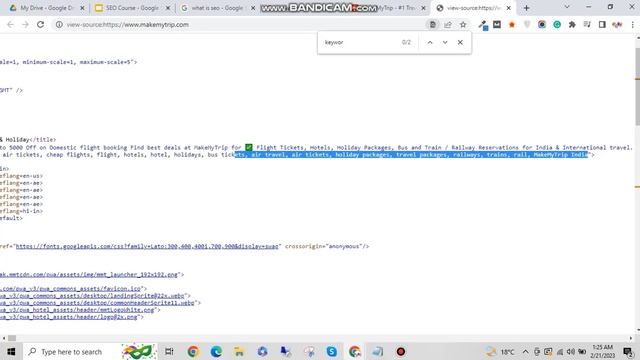
Task: Jump to the next find result
Action: pyautogui.click(x=445, y=42)
